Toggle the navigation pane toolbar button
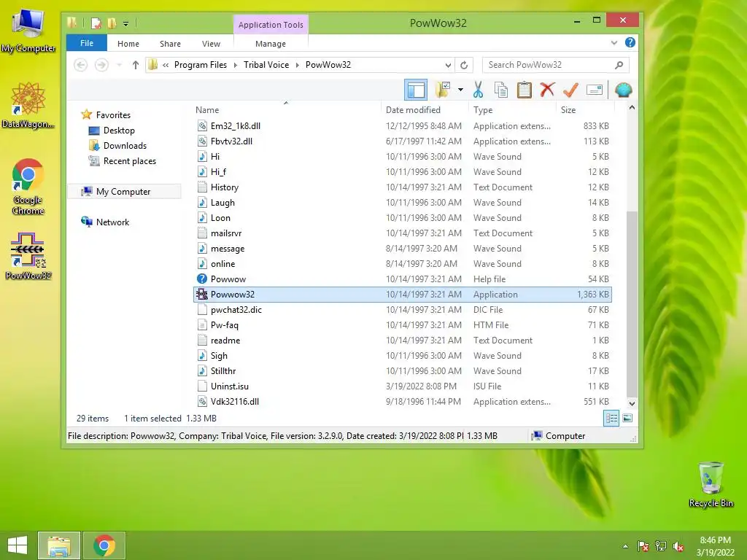The width and height of the screenshot is (747, 560). 415,90
